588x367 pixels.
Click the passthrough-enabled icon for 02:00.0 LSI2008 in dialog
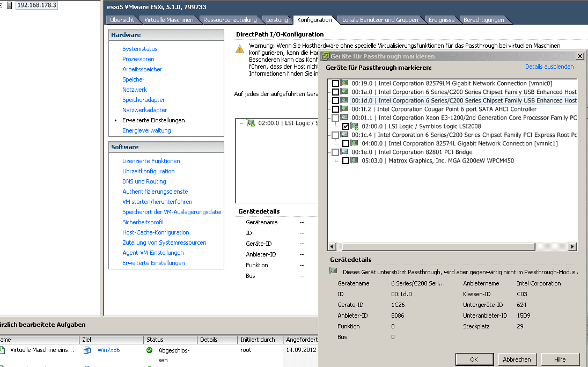(x=355, y=126)
